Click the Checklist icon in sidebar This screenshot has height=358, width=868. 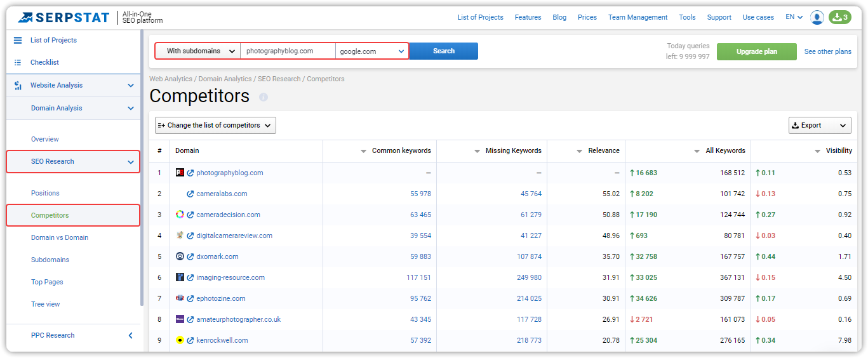click(18, 62)
